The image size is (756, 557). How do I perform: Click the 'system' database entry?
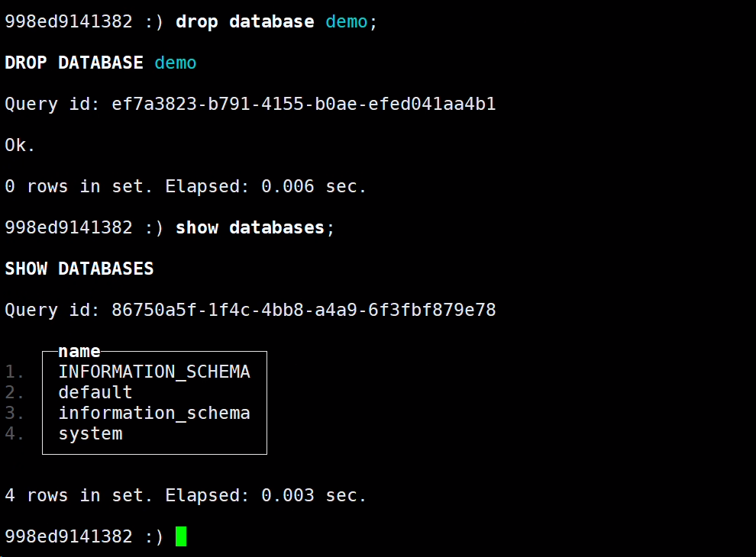pyautogui.click(x=90, y=433)
